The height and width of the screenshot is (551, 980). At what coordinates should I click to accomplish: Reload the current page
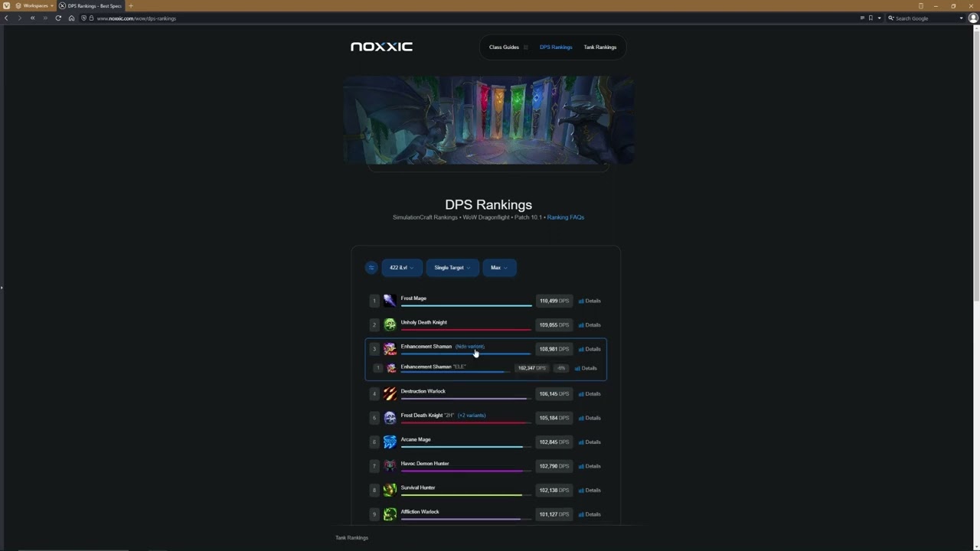pos(58,18)
